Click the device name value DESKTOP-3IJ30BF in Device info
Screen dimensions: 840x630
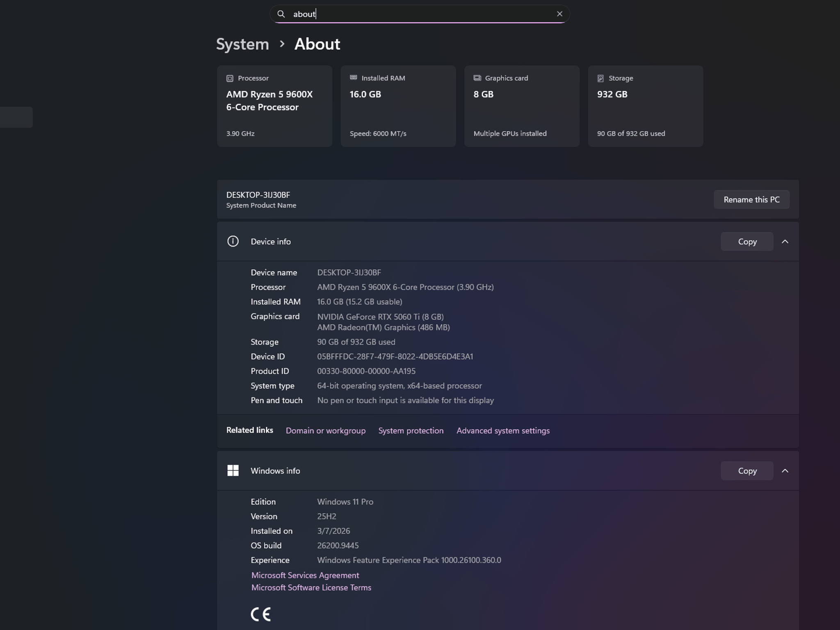point(349,272)
